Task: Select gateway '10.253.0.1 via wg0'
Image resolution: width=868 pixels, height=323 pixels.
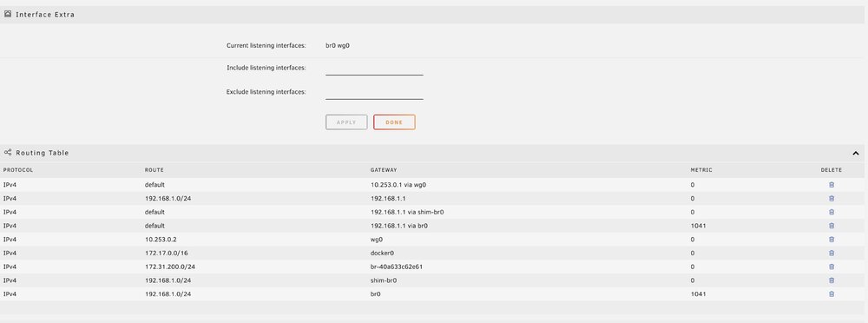Action: click(398, 185)
